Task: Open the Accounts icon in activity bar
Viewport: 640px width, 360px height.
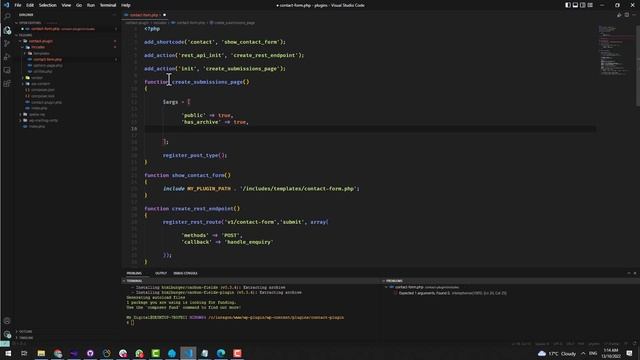Action: [x=7, y=321]
